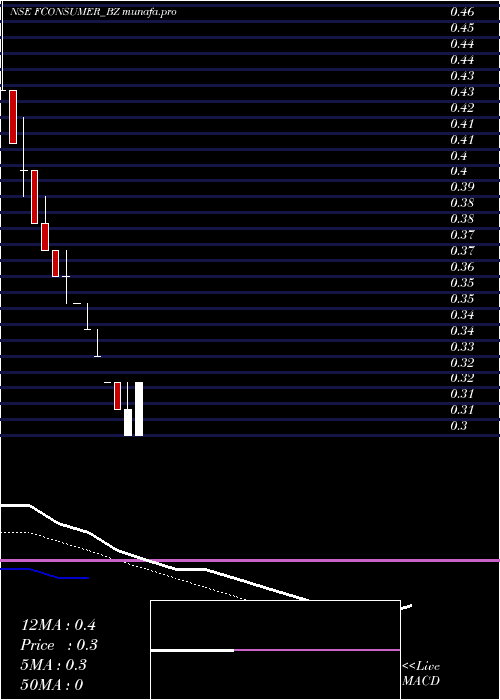Click the Price : 0.3 readout
Screen dimensions: 500x700
pyautogui.click(x=59, y=645)
